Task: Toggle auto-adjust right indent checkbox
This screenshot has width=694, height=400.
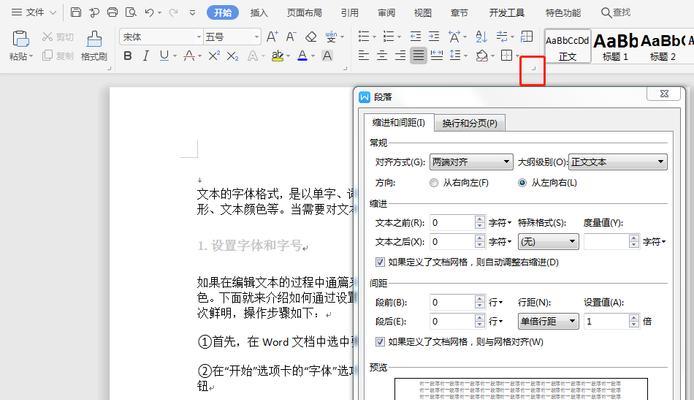Action: (x=378, y=262)
